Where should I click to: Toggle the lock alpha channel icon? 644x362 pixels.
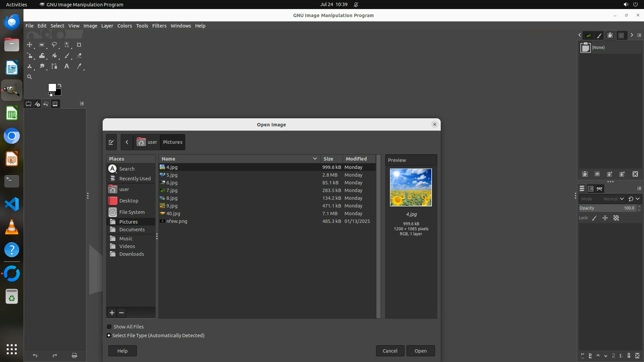(616, 218)
